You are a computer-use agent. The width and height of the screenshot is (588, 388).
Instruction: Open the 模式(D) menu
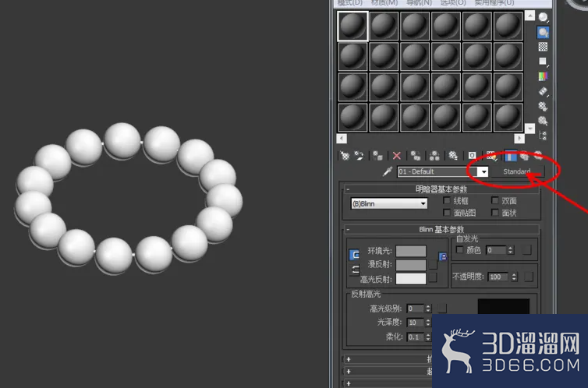[x=350, y=2]
